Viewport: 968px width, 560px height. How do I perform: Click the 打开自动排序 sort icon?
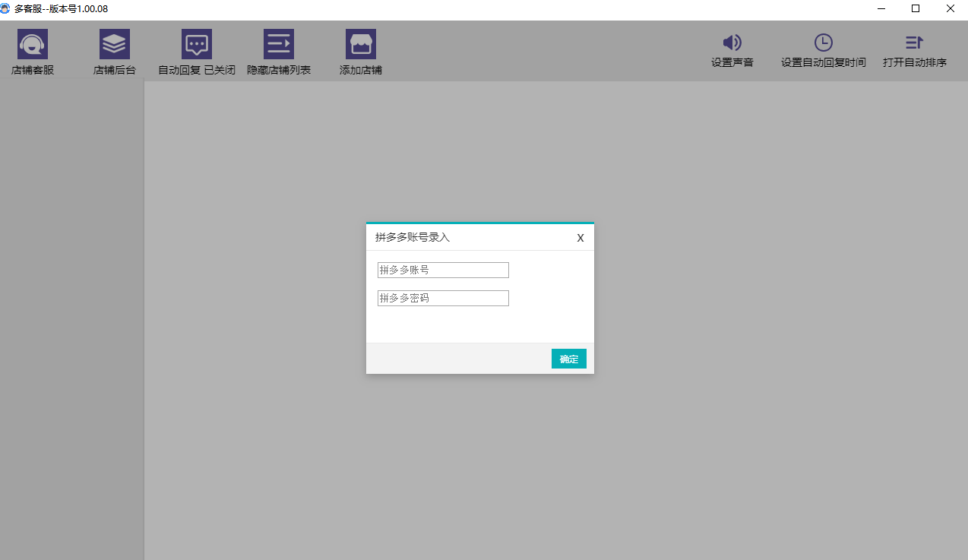(915, 43)
